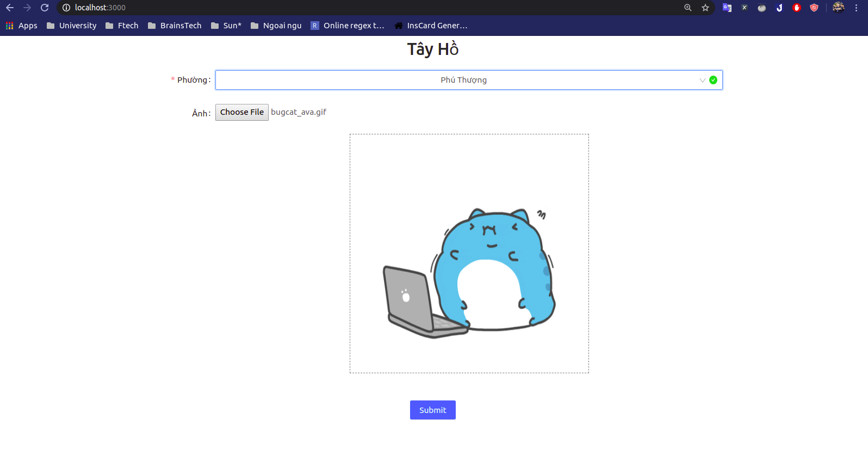The width and height of the screenshot is (868, 469).
Task: Click the Phường dropdown chevron arrow
Action: click(702, 80)
